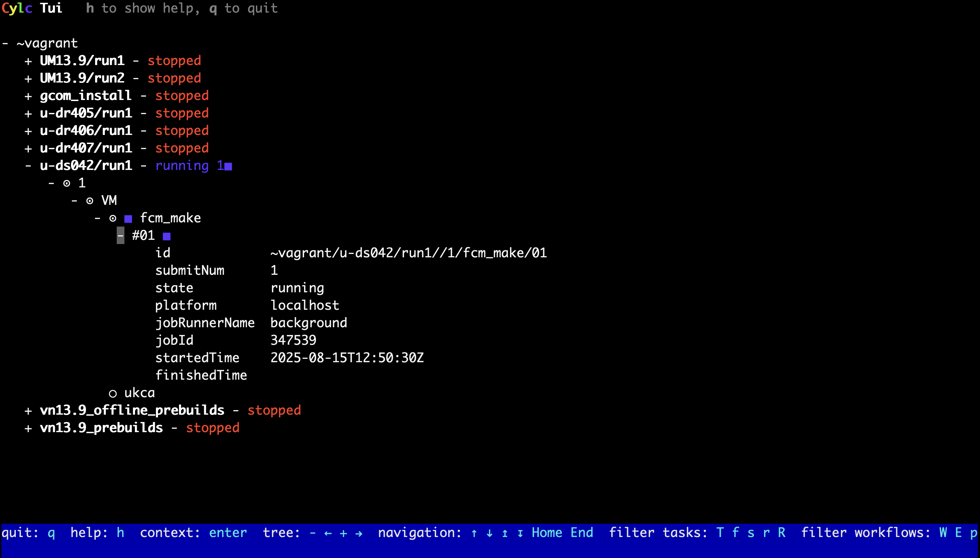
Task: Click the 'h' help key in footer
Action: pos(120,533)
